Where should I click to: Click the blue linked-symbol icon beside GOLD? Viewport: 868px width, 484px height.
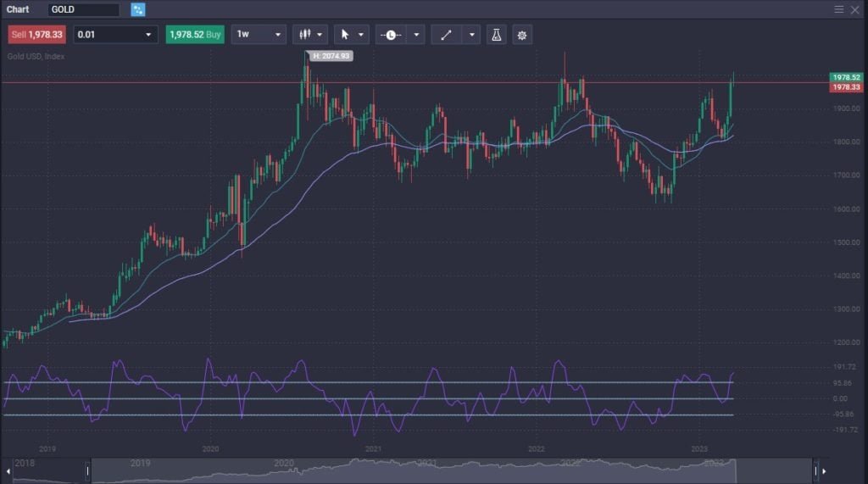click(x=138, y=9)
